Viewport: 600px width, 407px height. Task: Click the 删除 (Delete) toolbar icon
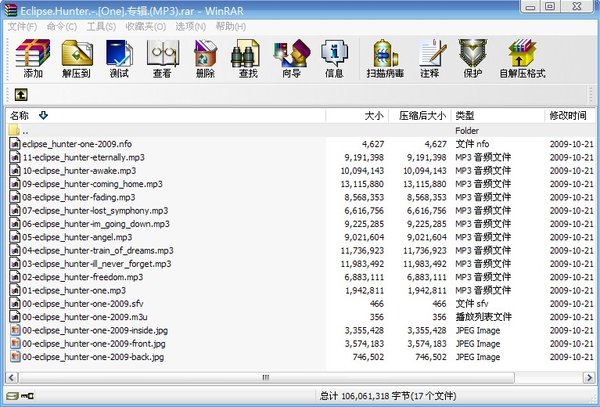coord(205,53)
